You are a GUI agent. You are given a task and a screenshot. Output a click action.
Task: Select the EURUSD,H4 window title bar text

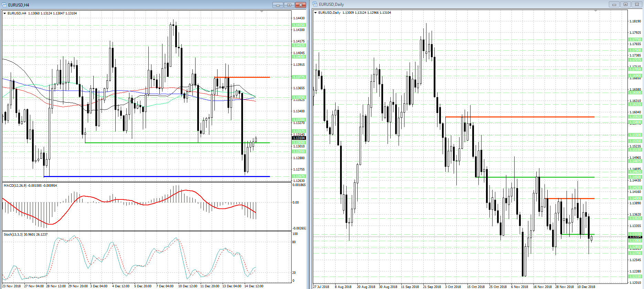coord(19,5)
